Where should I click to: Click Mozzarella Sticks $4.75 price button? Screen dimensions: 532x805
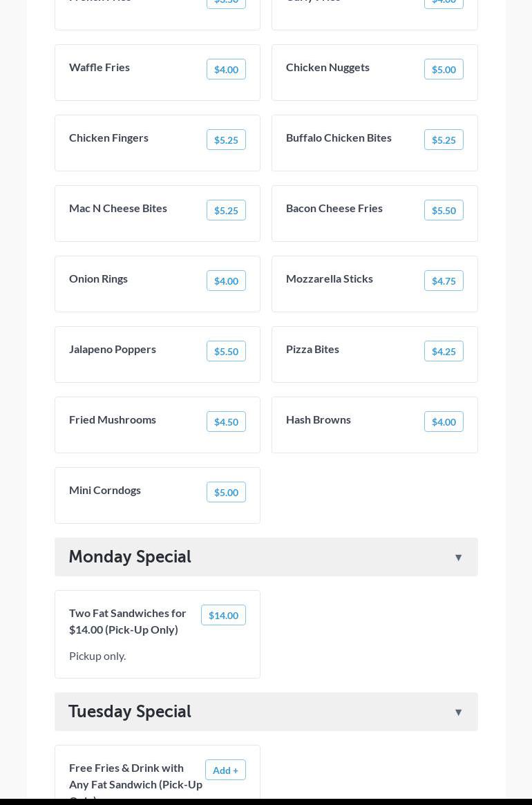click(444, 281)
